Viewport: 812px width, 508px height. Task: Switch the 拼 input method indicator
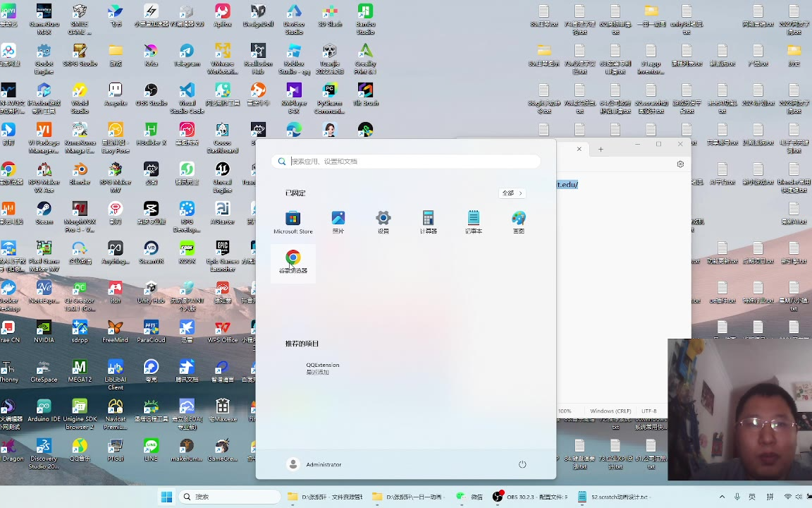click(770, 497)
